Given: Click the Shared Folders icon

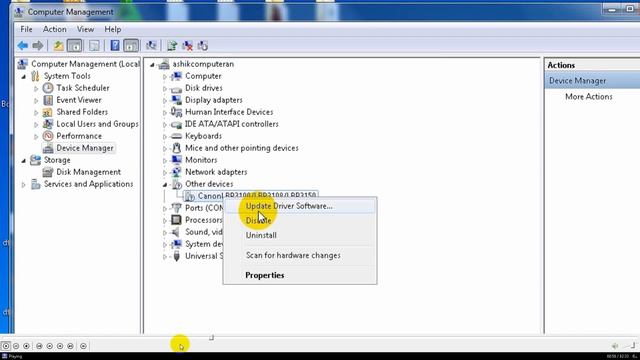Looking at the screenshot, I should 48,112.
